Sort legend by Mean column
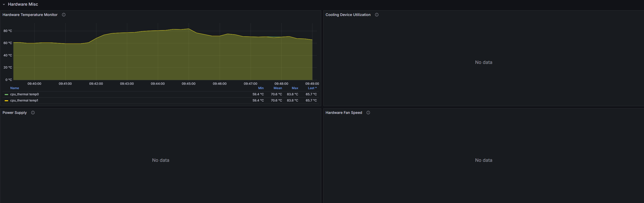 (x=278, y=88)
